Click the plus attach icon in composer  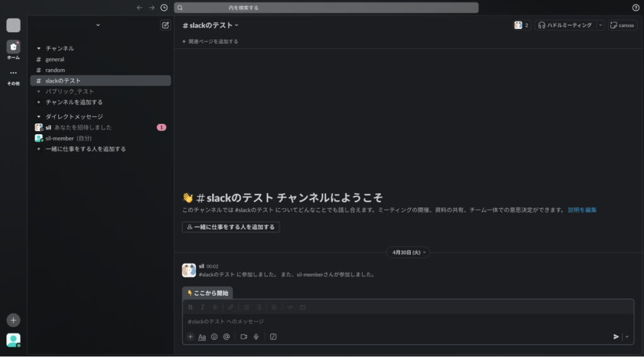191,337
